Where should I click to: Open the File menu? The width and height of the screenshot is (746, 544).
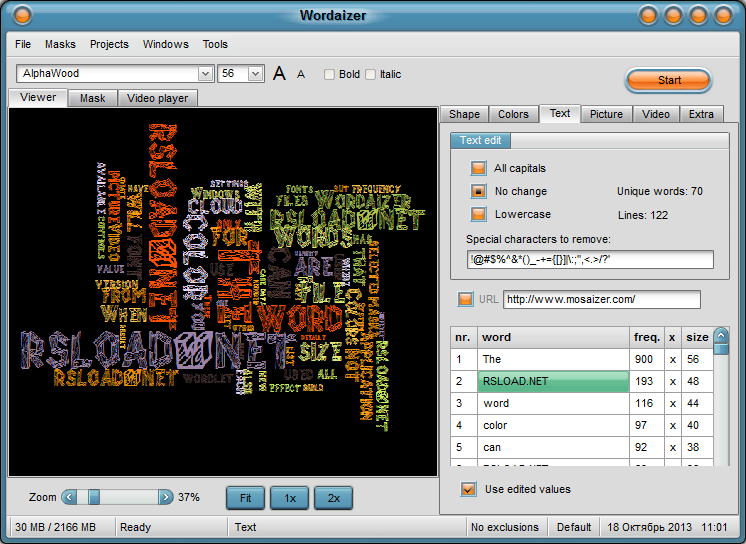coord(23,44)
